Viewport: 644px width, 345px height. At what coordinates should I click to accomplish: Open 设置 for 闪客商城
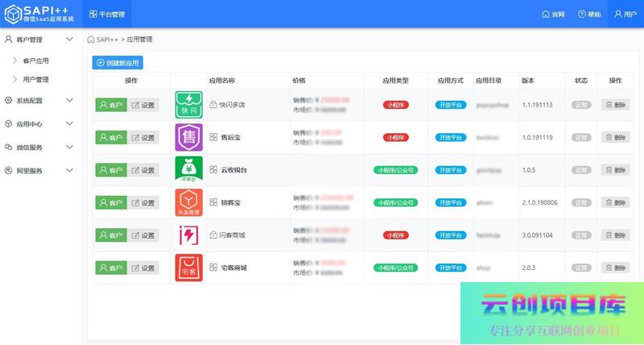pyautogui.click(x=143, y=235)
